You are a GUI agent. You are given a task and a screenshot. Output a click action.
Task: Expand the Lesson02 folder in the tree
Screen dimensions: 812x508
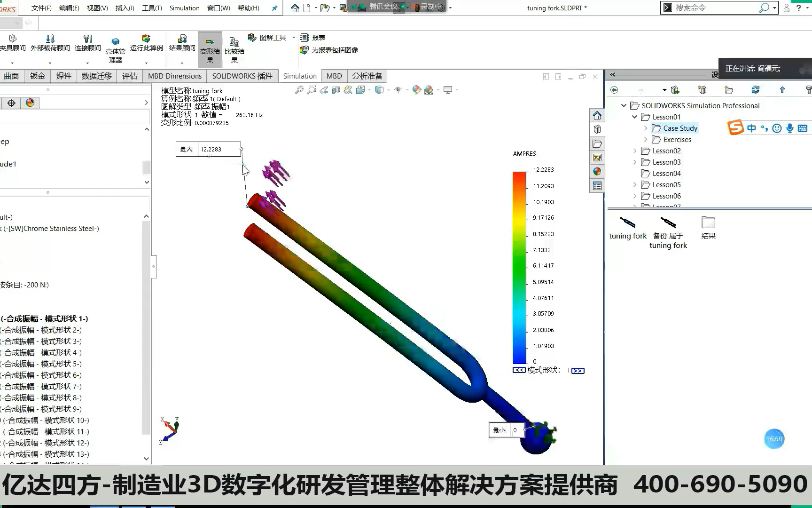635,151
